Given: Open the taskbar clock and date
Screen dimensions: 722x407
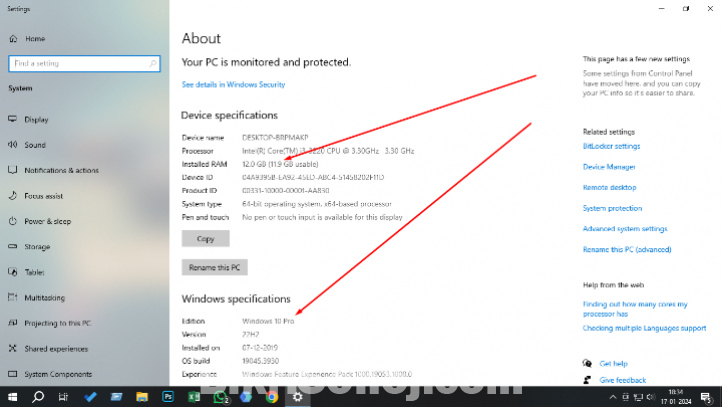Looking at the screenshot, I should pyautogui.click(x=676, y=397).
